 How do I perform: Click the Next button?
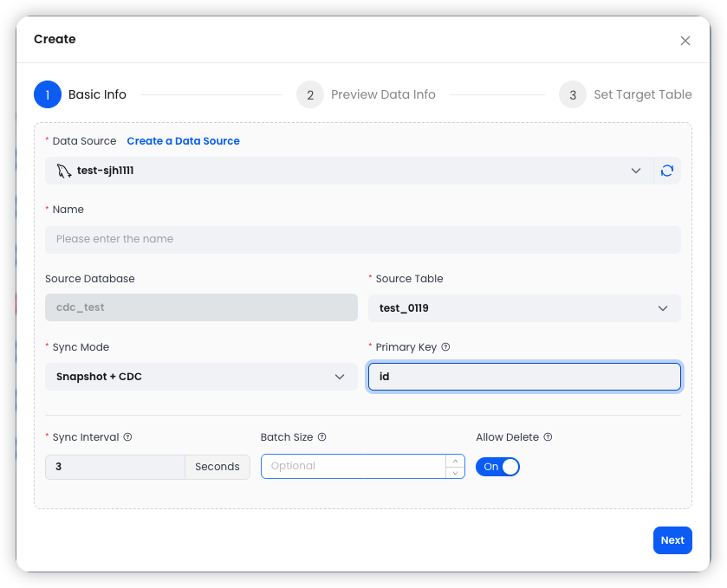point(672,540)
